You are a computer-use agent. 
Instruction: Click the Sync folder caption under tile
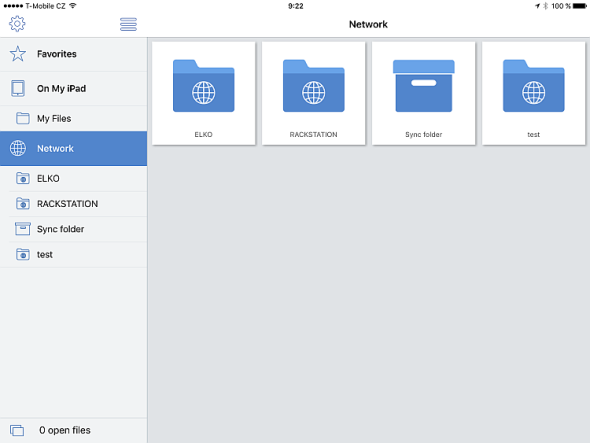coord(424,134)
